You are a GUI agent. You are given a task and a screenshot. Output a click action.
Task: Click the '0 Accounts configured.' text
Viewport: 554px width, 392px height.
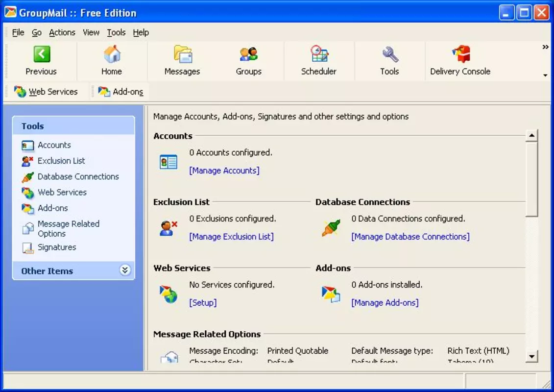click(231, 152)
